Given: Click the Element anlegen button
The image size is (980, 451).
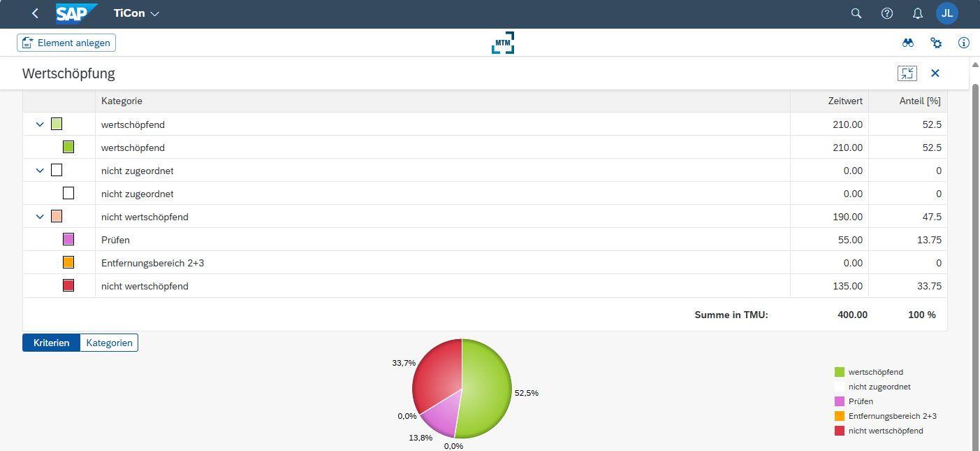Looking at the screenshot, I should pyautogui.click(x=66, y=43).
